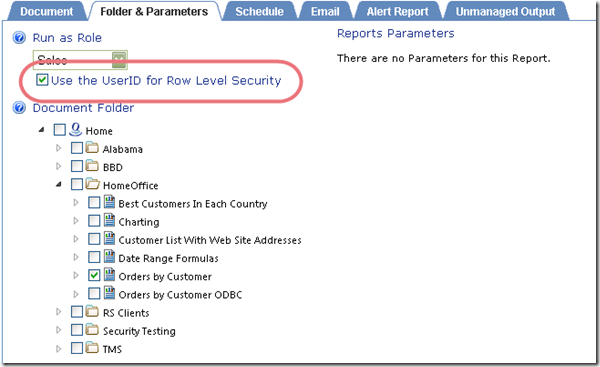
Task: Switch to the Schedule tab
Action: [x=259, y=11]
